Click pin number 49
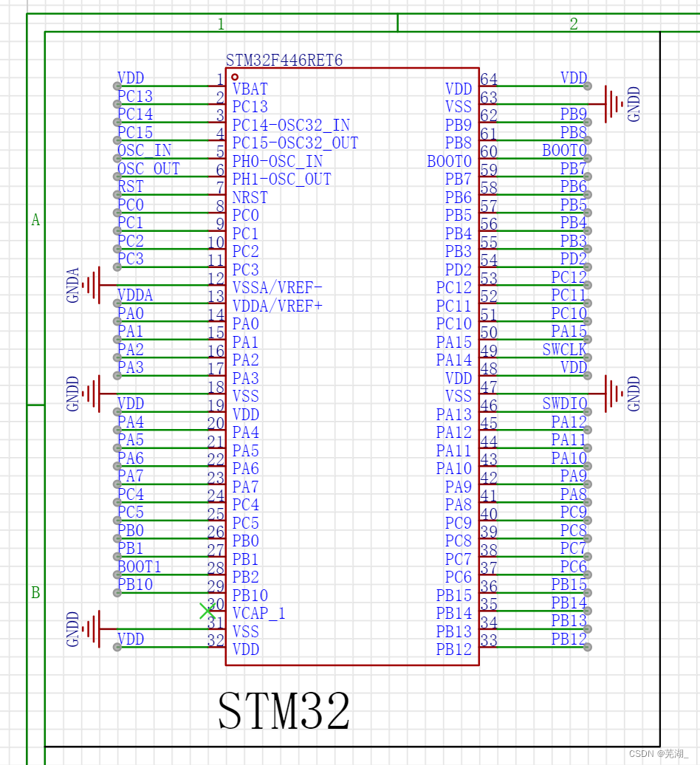Image resolution: width=700 pixels, height=765 pixels. click(x=489, y=350)
